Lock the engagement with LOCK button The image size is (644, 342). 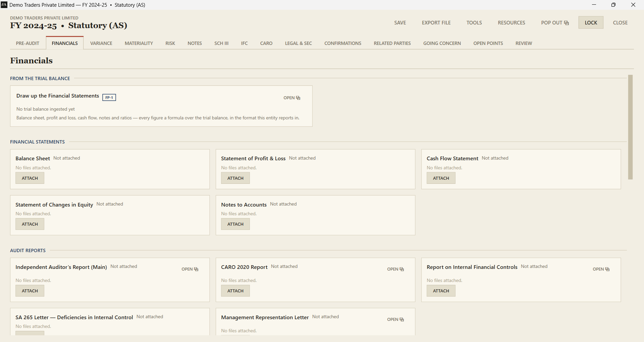(591, 22)
